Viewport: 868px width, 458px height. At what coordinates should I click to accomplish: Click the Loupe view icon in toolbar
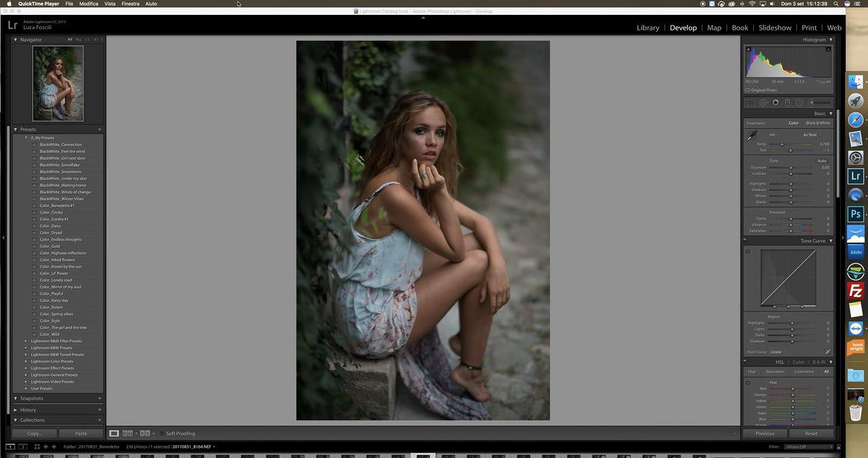coord(114,434)
